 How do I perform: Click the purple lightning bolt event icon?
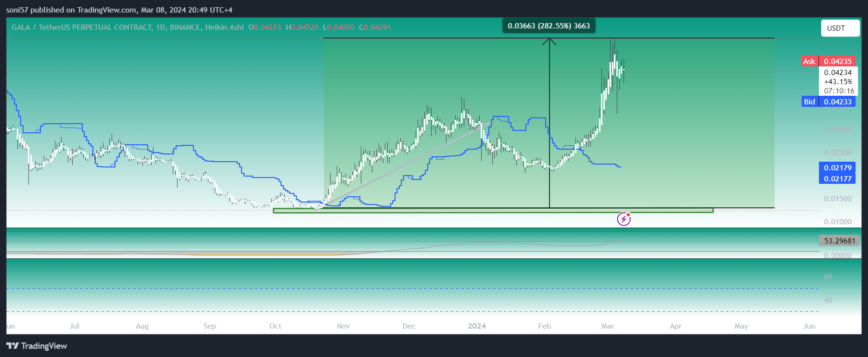click(x=624, y=219)
